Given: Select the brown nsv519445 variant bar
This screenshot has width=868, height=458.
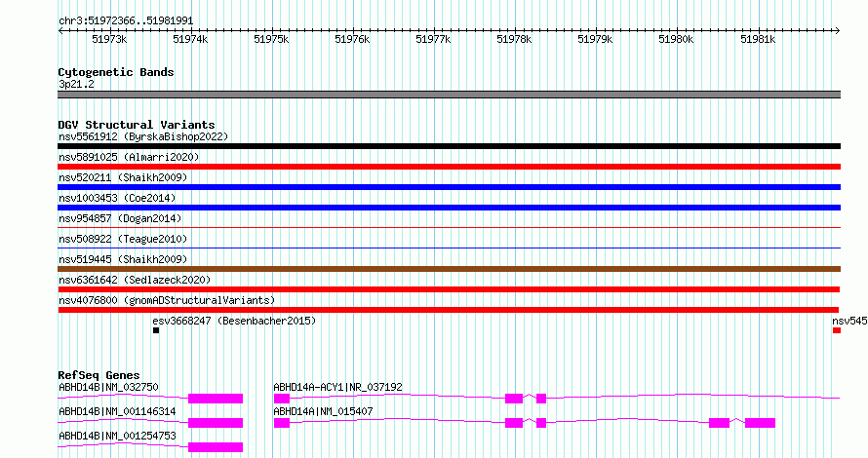Looking at the screenshot, I should (449, 269).
